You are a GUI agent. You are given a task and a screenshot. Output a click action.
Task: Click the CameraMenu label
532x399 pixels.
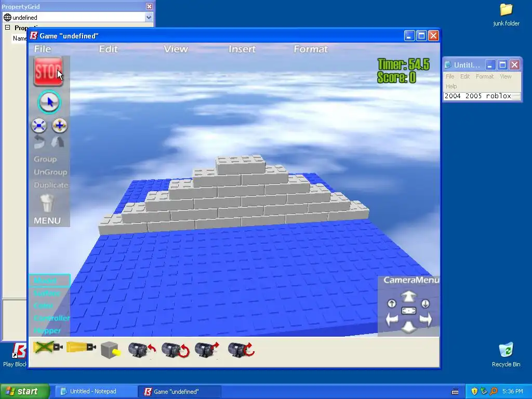(411, 280)
